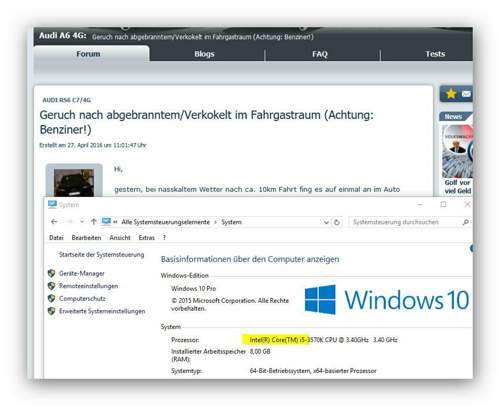The width and height of the screenshot is (500, 406).
Task: Click the Audi A6 4G header link
Action: [x=63, y=35]
